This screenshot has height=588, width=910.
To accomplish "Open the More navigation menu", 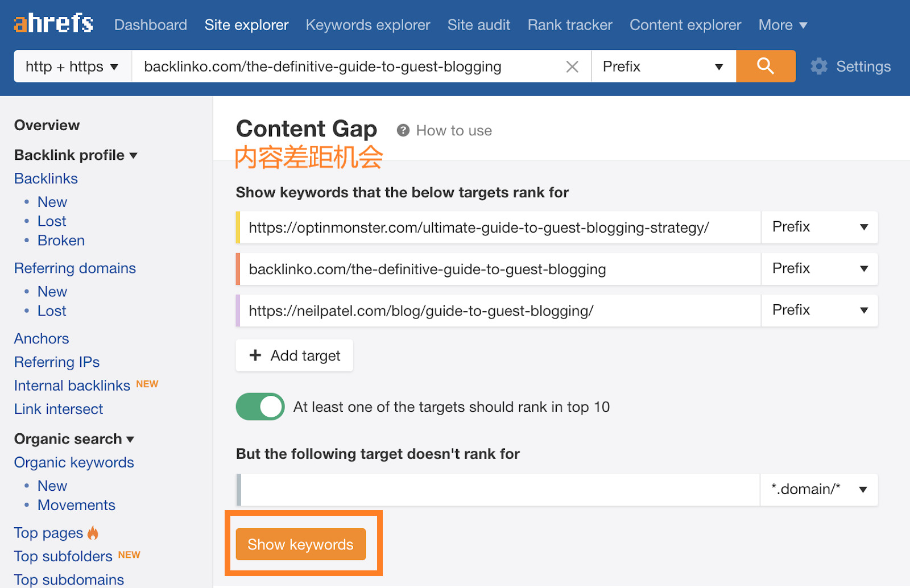I will tap(782, 25).
